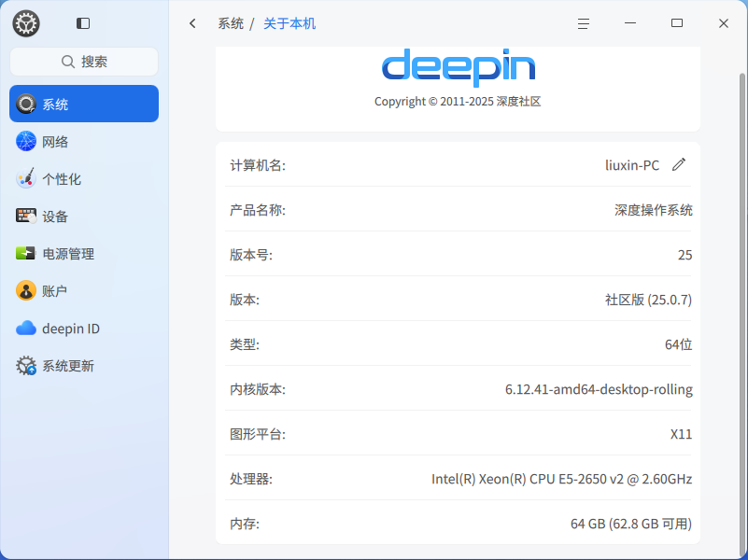The height and width of the screenshot is (560, 748).
Task: Select the computer name liuxin-PC
Action: pyautogui.click(x=632, y=165)
